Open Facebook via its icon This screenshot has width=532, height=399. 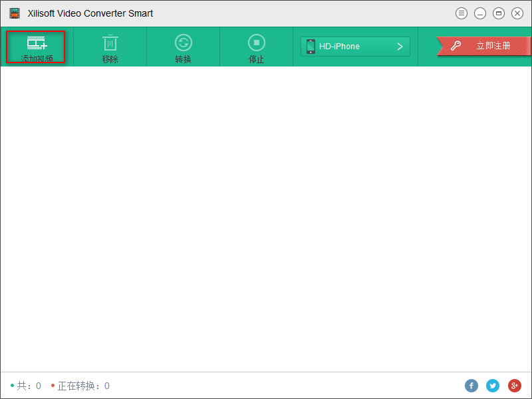471,386
